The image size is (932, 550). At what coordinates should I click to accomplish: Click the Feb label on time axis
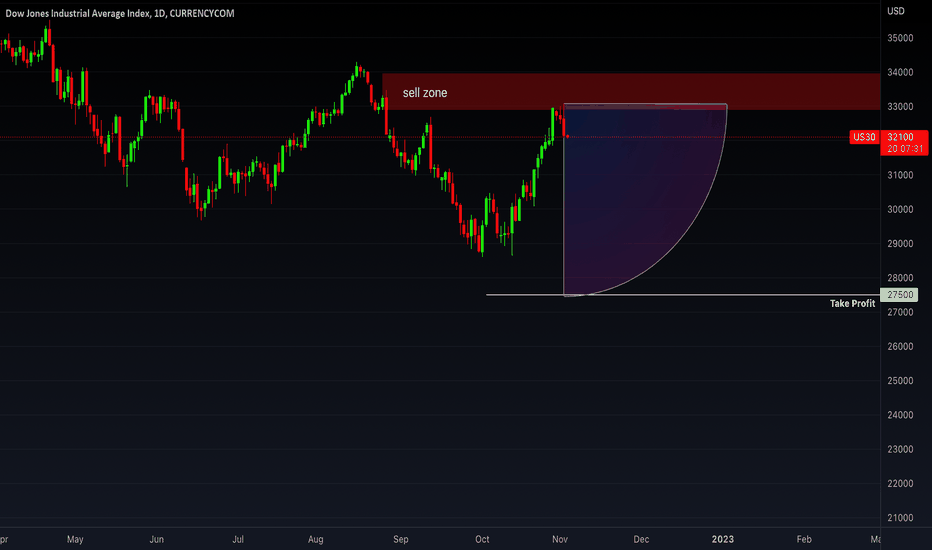pyautogui.click(x=804, y=539)
